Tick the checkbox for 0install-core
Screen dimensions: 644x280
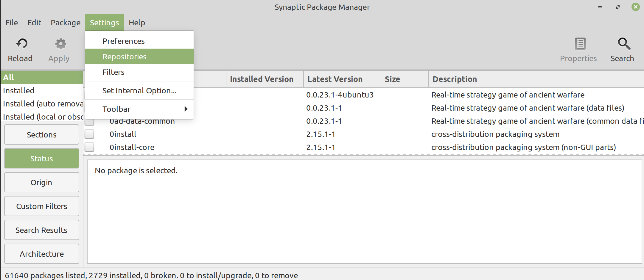[x=89, y=147]
